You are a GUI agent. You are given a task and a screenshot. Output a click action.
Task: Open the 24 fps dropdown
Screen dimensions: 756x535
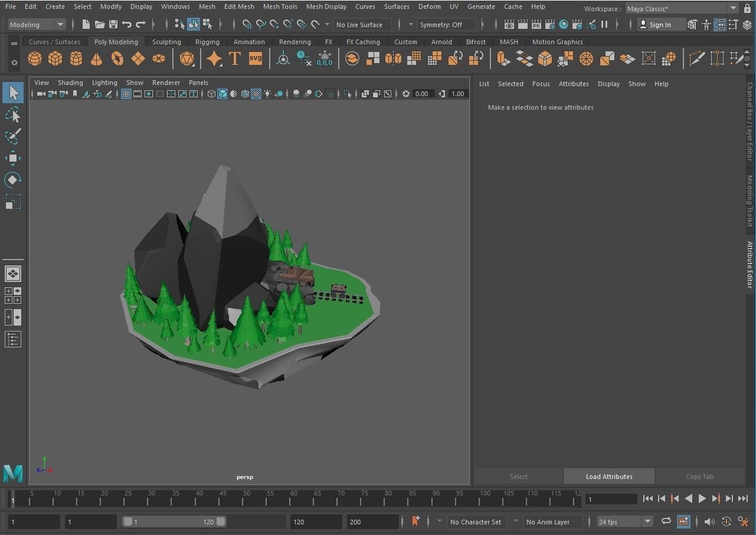(624, 521)
